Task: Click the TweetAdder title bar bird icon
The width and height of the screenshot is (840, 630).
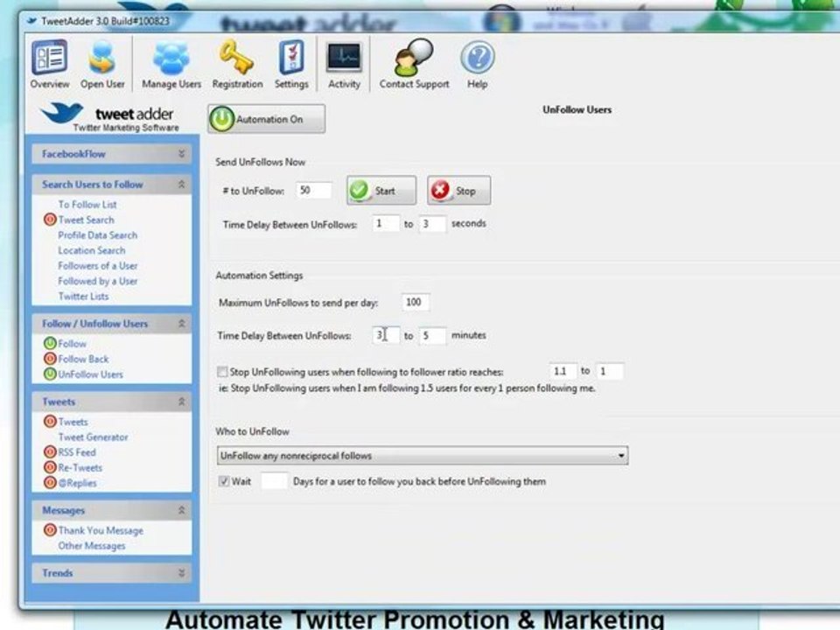Action: pos(31,21)
